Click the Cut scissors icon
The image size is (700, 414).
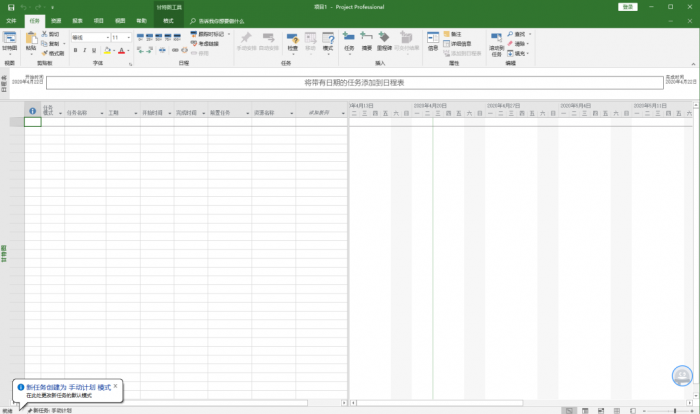(x=45, y=34)
